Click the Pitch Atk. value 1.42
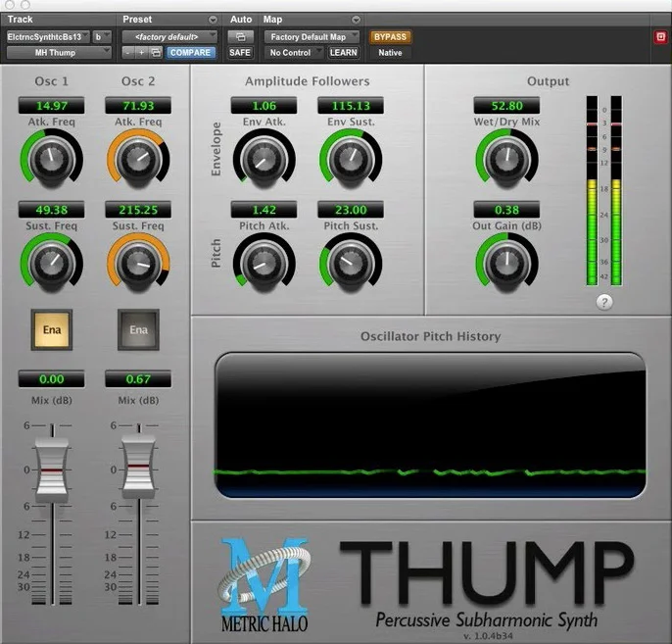Viewport: 672px width, 644px height. pos(264,210)
